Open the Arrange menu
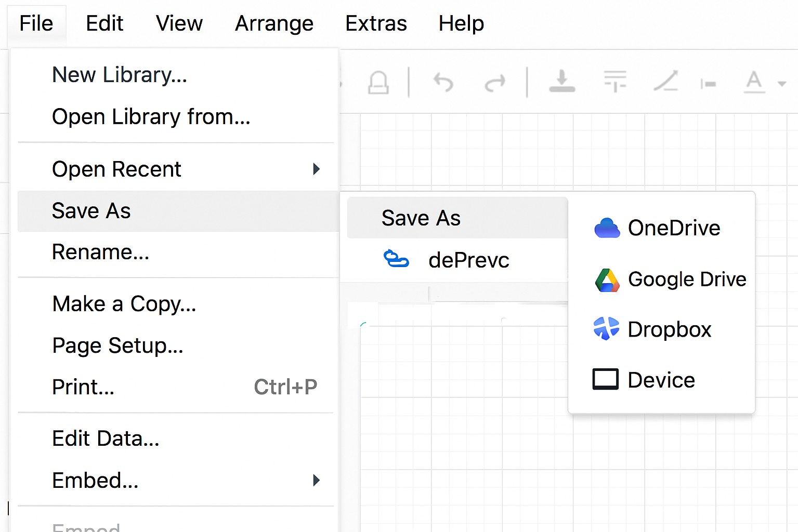Screen dimensions: 798x532 click(274, 23)
